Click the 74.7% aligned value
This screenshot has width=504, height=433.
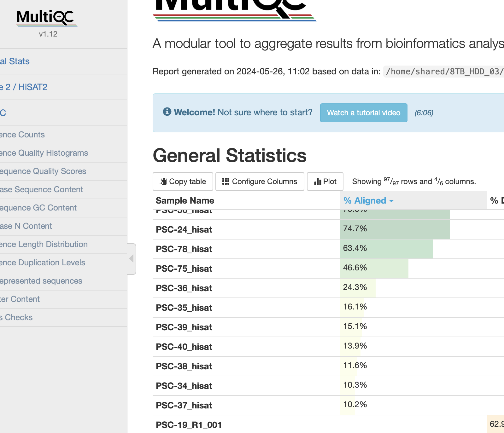click(355, 228)
